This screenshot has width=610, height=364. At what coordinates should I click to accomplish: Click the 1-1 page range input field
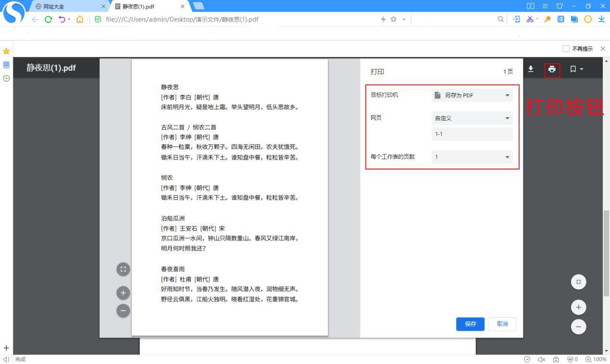point(471,134)
